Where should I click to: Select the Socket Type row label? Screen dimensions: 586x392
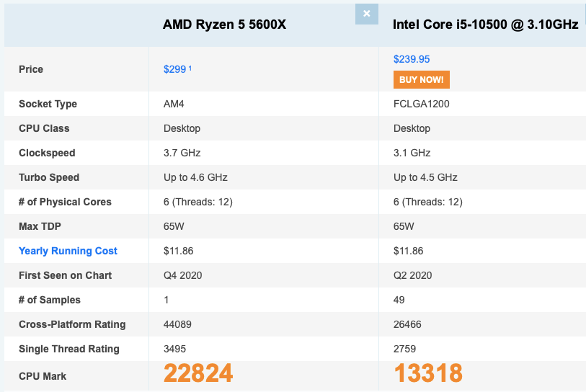click(x=48, y=104)
